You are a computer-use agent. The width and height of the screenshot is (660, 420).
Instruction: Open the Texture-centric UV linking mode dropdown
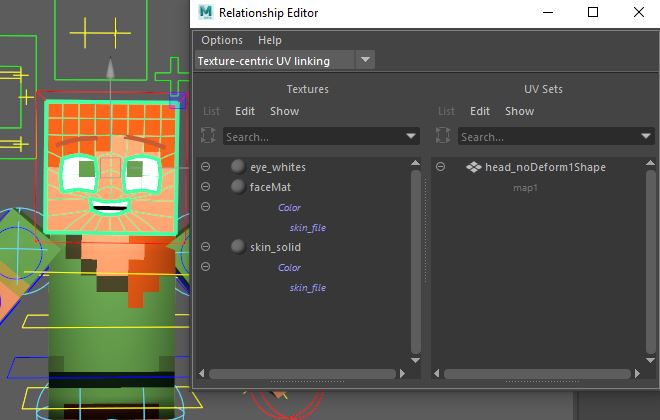tap(365, 60)
